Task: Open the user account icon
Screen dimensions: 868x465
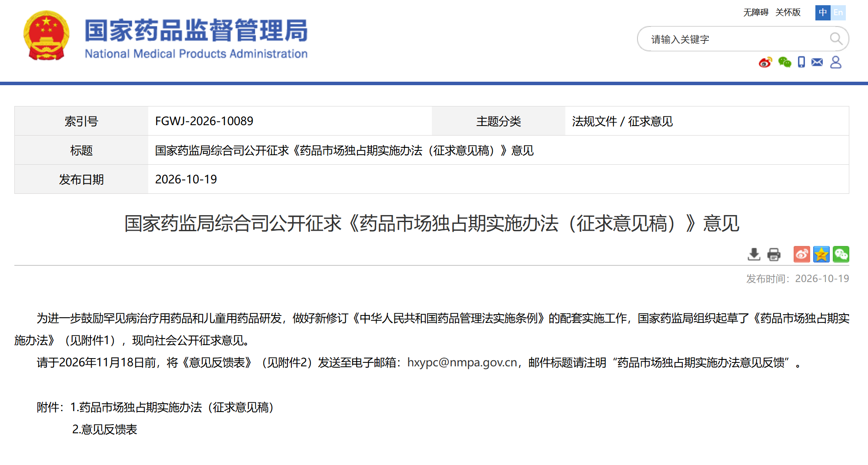Action: point(835,62)
